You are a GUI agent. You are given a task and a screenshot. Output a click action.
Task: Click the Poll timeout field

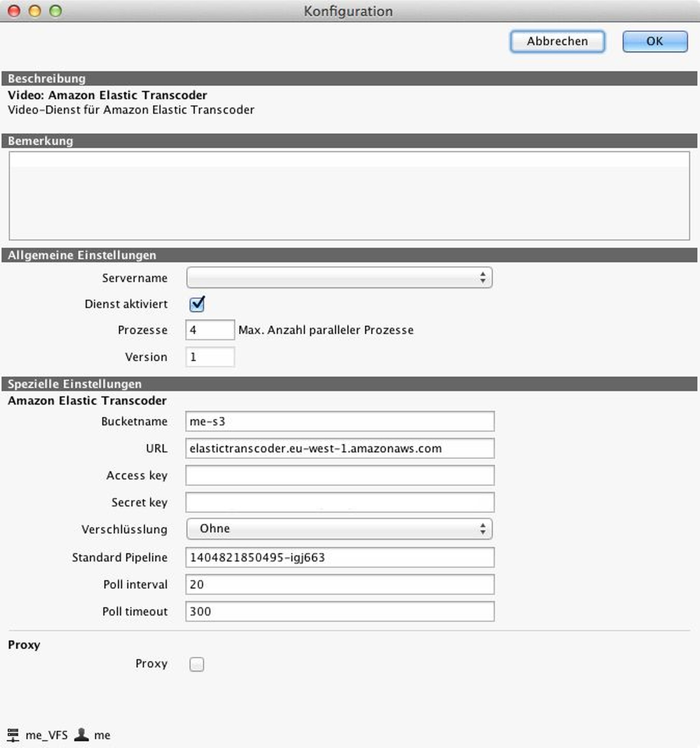click(x=340, y=611)
